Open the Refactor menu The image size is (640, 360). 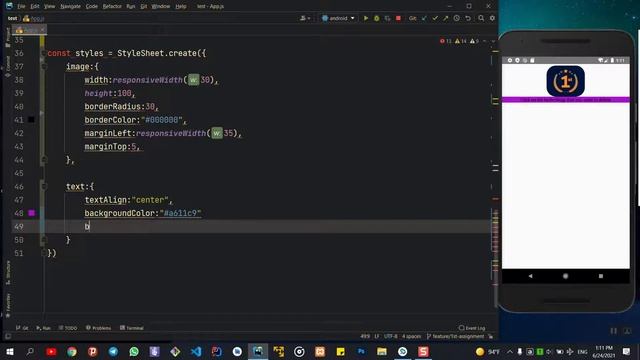[x=112, y=7]
